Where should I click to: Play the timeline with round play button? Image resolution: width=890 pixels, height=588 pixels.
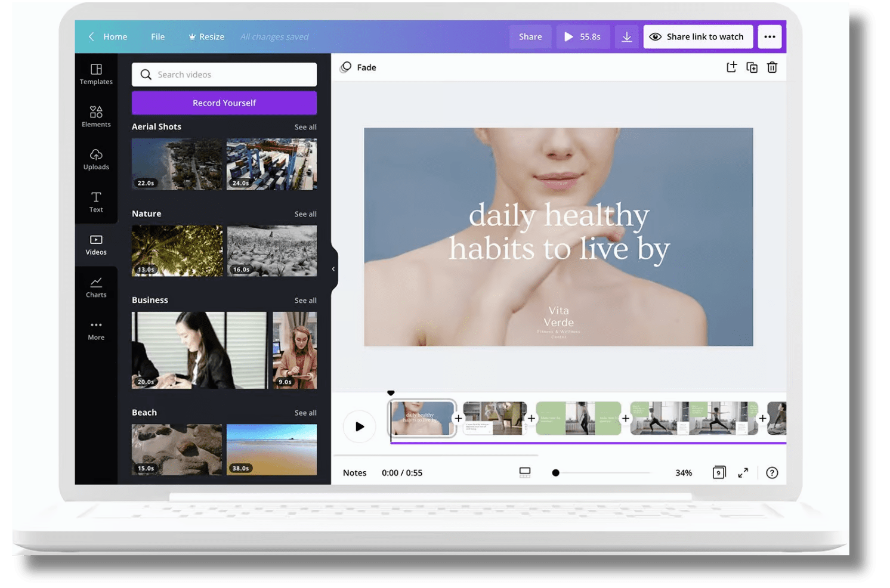(x=359, y=426)
